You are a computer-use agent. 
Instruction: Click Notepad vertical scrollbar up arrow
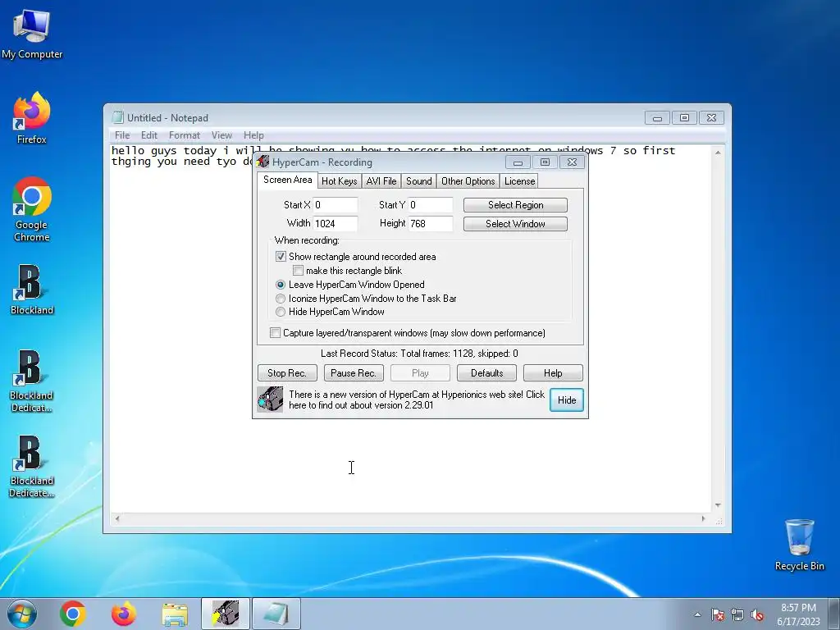[x=718, y=153]
